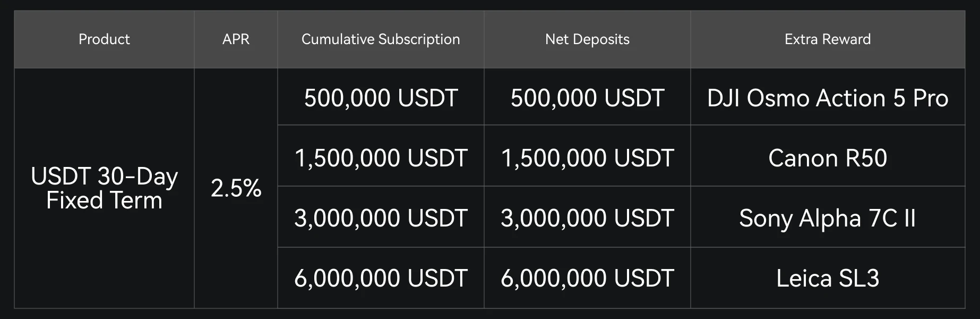Select the Extra Reward header

tap(828, 39)
